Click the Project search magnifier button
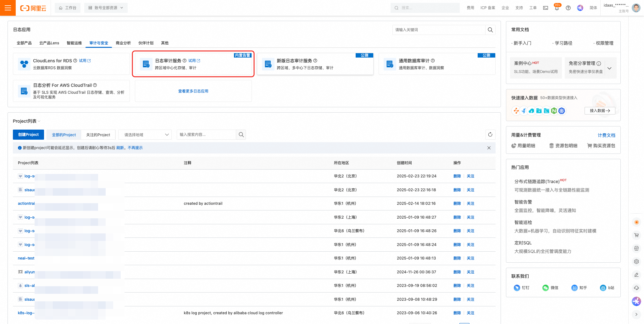 click(241, 135)
